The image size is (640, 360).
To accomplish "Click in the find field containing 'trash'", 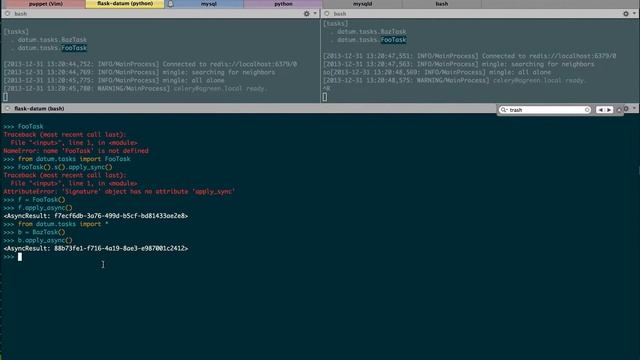I will (546, 110).
